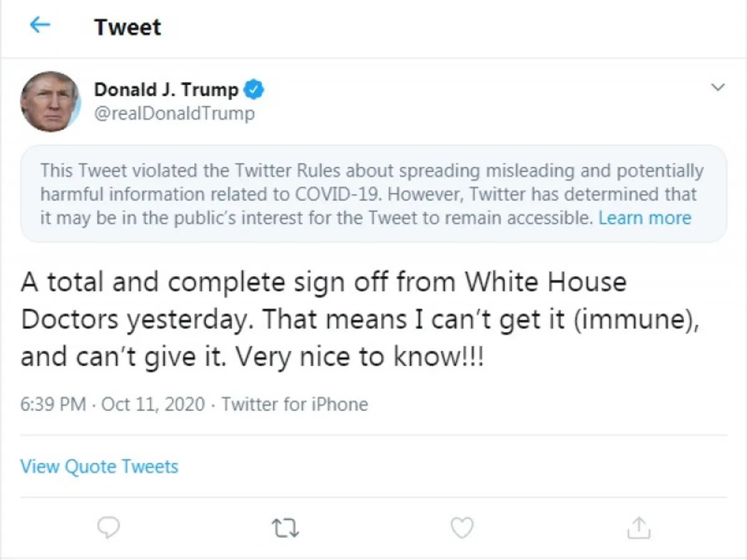Click the 6:39 PM timestamp
The height and width of the screenshot is (560, 747).
[53, 404]
